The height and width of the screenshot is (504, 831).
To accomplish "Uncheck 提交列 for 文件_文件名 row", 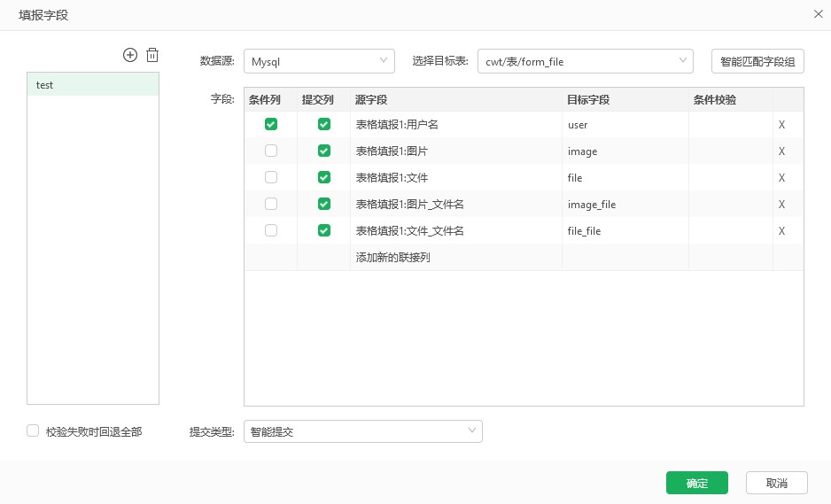I will tap(324, 230).
